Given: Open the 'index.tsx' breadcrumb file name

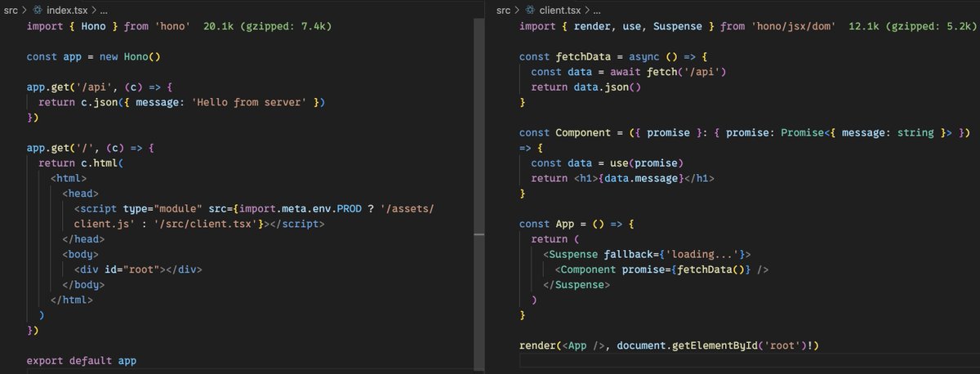Looking at the screenshot, I should pos(66,10).
